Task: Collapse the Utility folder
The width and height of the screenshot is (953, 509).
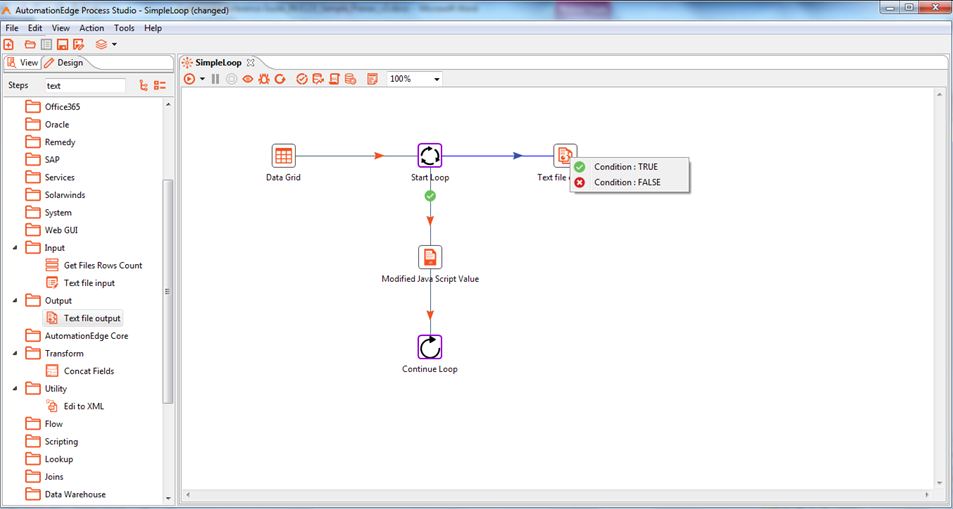Action: point(15,389)
